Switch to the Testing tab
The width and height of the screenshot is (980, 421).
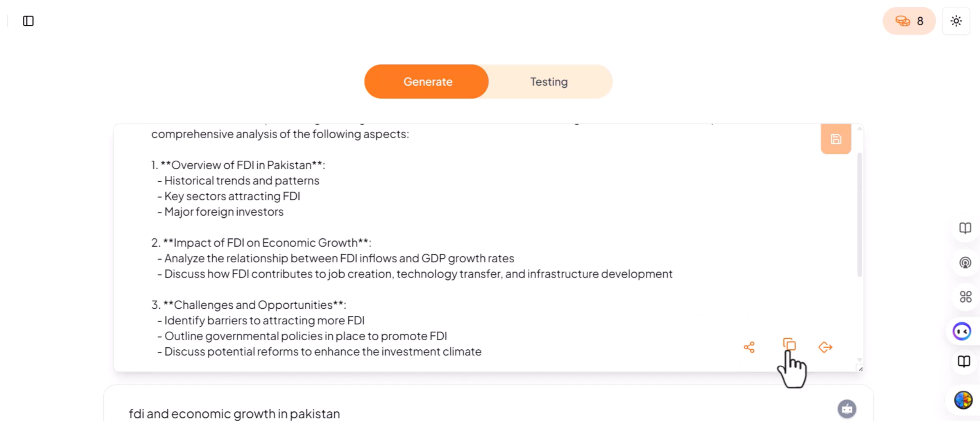click(x=548, y=81)
